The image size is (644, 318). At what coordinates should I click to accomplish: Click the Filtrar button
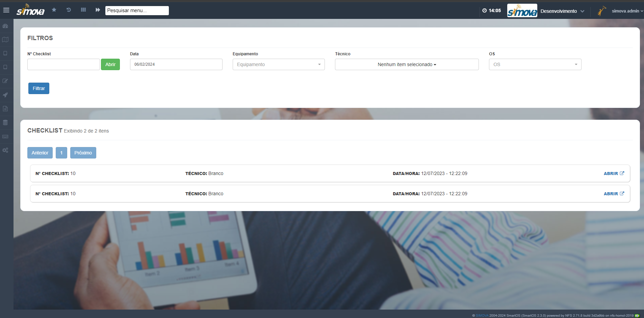[39, 88]
